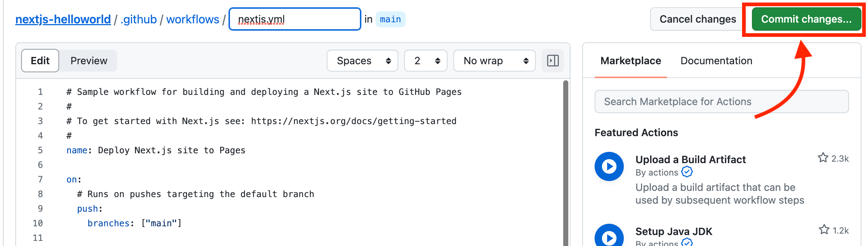Image resolution: width=868 pixels, height=246 pixels.
Task: Click the main branch badge
Action: 390,19
